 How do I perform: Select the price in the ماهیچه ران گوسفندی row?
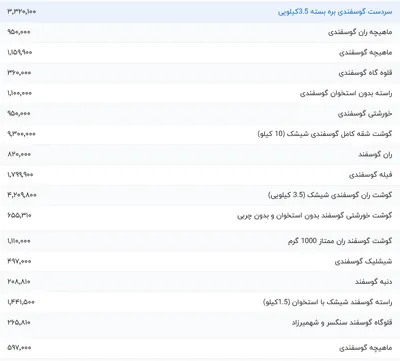point(19,32)
